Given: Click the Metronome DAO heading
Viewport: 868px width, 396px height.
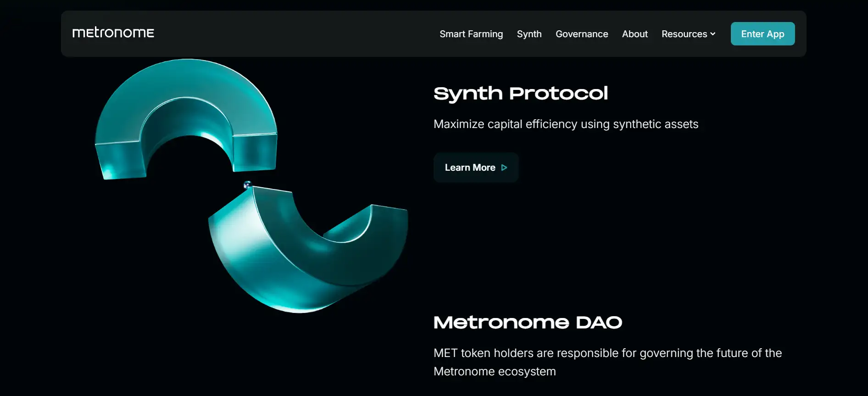Looking at the screenshot, I should (528, 323).
